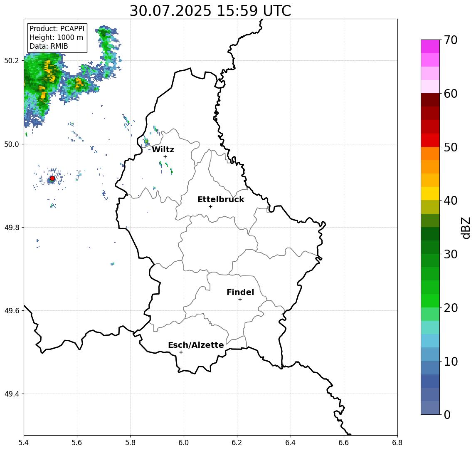Click the 5.6 longitude axis label
This screenshot has width=476, height=451.
pos(77,443)
